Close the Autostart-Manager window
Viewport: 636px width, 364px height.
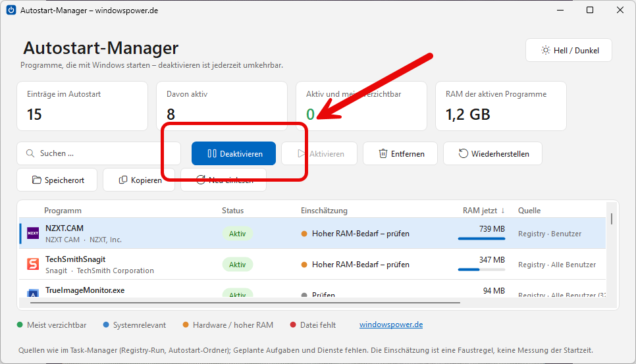[x=620, y=10]
